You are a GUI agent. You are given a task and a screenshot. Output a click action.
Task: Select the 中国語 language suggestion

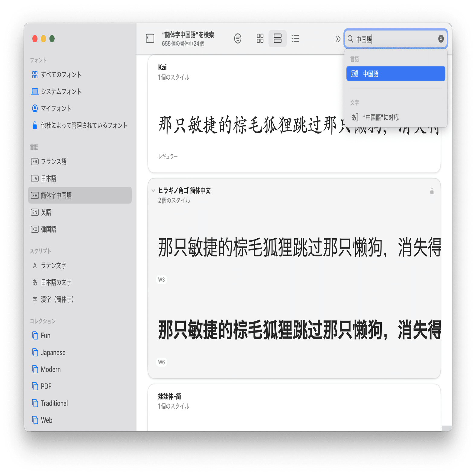pyautogui.click(x=396, y=73)
